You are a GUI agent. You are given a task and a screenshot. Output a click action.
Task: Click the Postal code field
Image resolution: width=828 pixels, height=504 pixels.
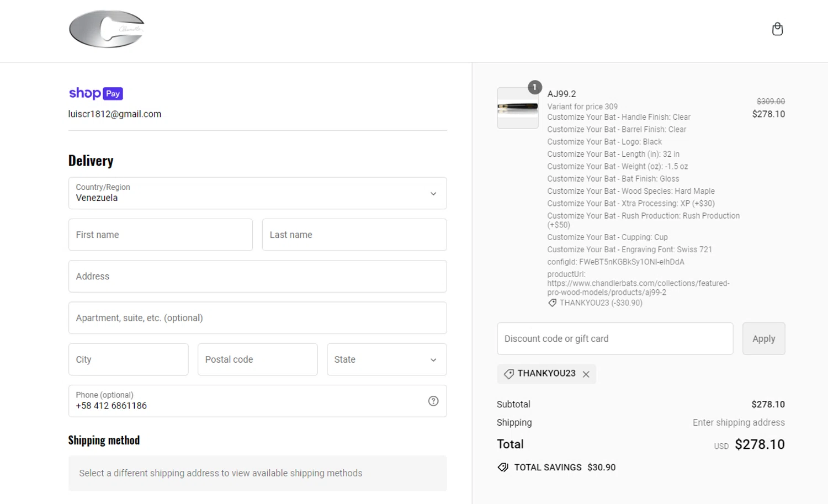coord(257,359)
